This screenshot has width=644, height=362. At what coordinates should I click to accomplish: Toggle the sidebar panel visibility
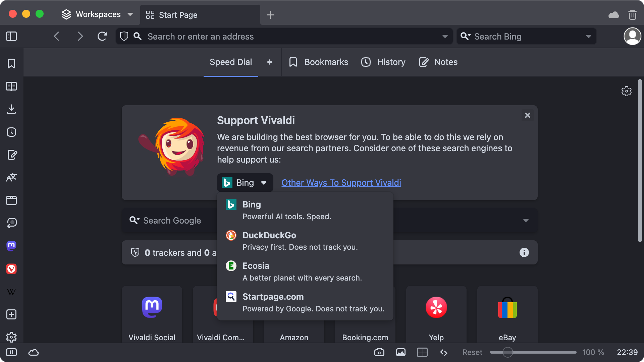coord(12,36)
